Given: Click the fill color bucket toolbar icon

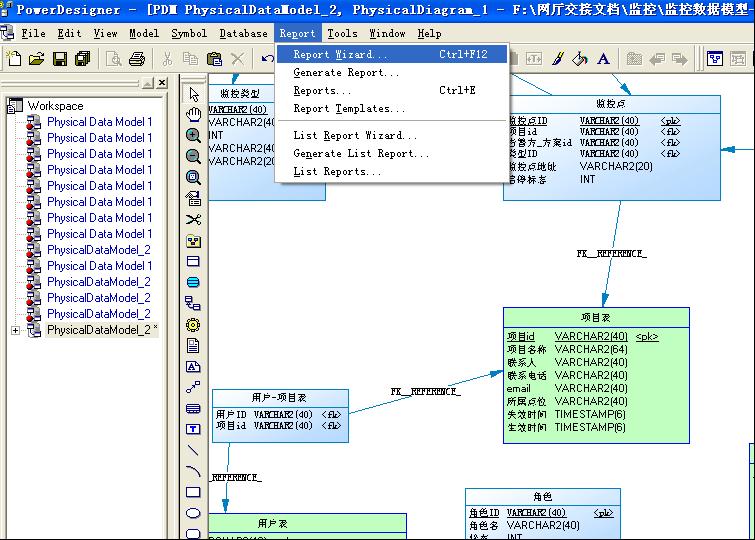Looking at the screenshot, I should point(580,59).
